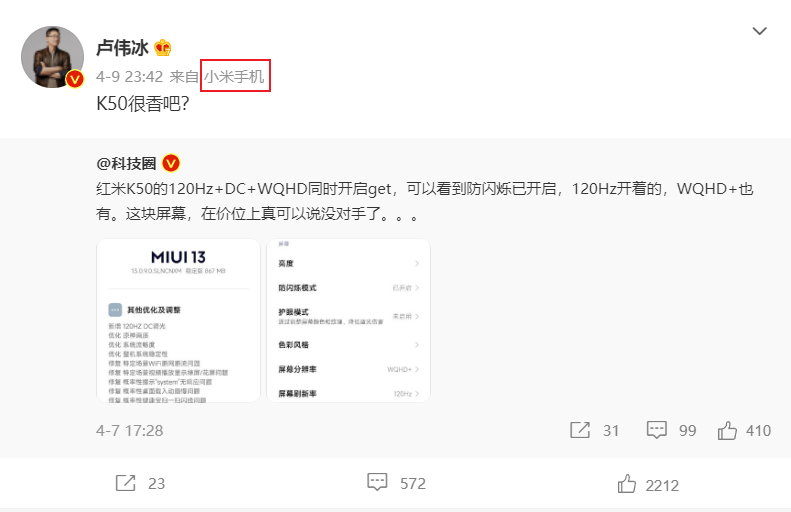Click the quoted 红米K50 post text body
The image size is (791, 512).
pos(425,201)
